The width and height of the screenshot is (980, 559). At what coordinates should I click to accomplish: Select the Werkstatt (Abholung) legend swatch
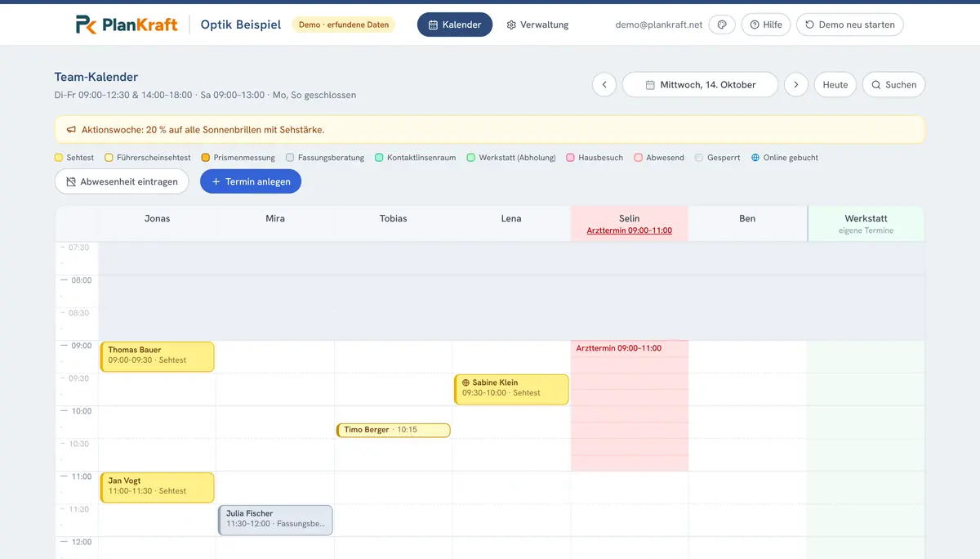click(x=471, y=158)
